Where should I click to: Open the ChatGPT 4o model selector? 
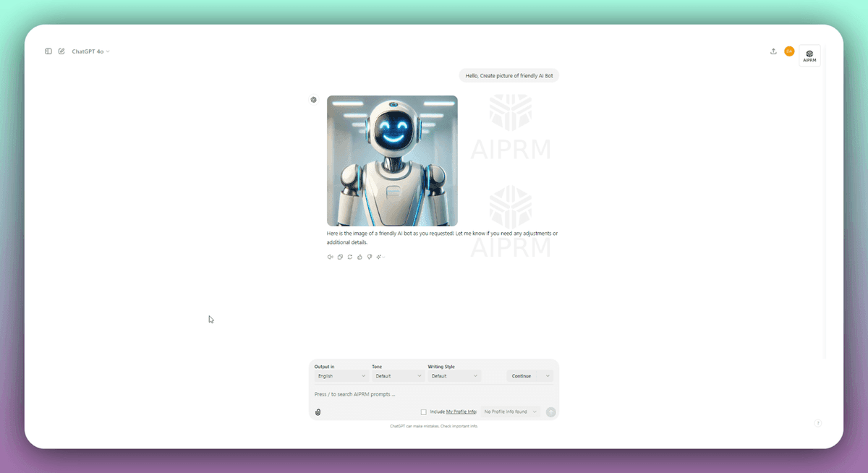(x=90, y=51)
